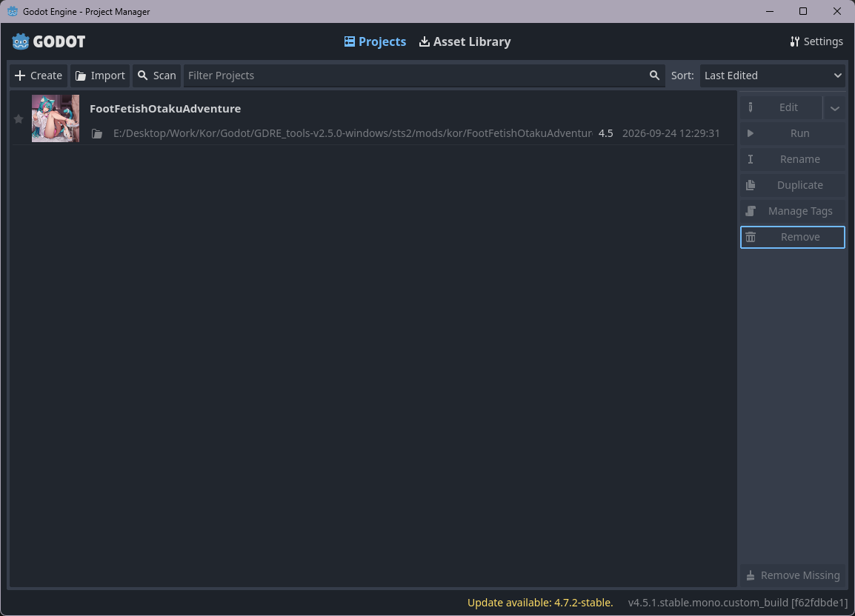Scan a folder for projects
The image size is (855, 616).
(x=156, y=76)
